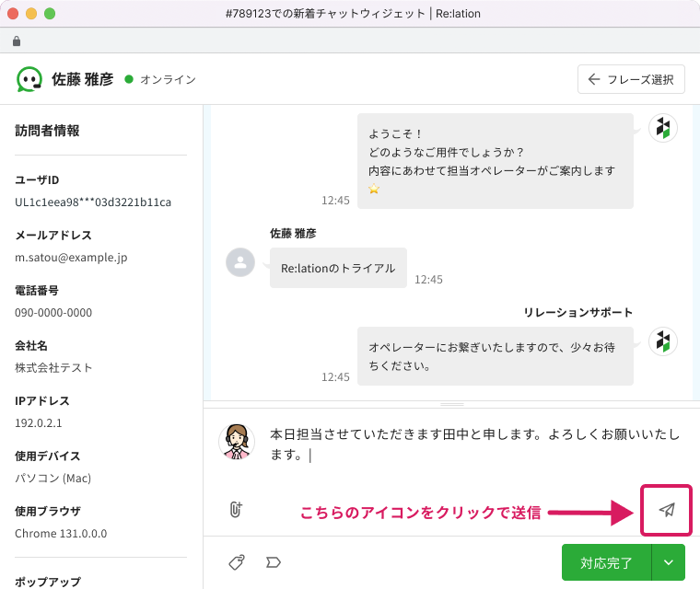Click the grey visitor avatar in the chat
The height and width of the screenshot is (589, 700).
[x=240, y=262]
